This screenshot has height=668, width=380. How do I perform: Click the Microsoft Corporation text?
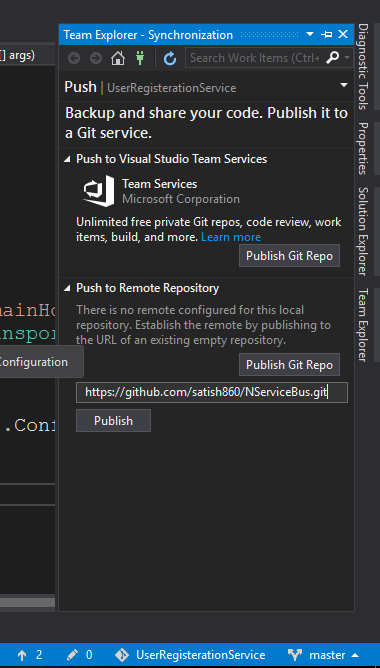(181, 199)
